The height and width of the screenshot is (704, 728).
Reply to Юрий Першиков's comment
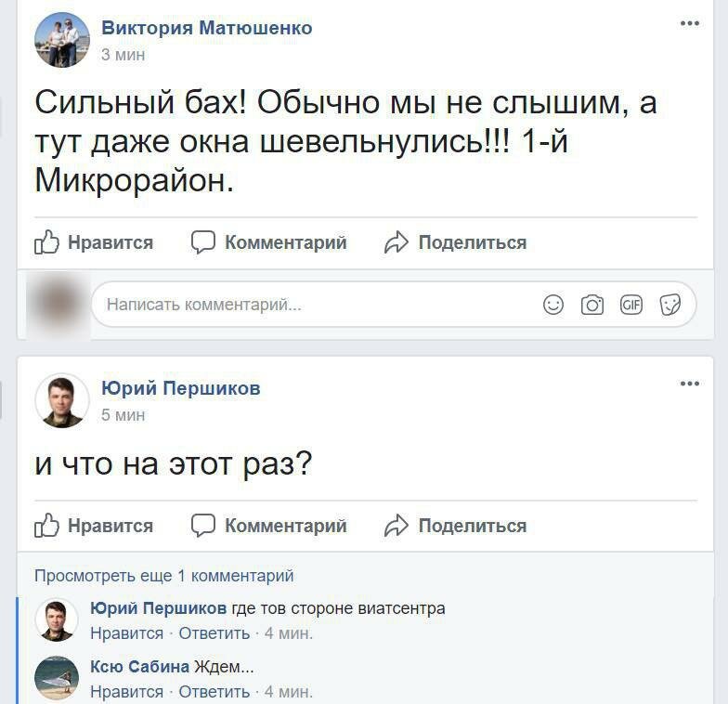point(214,633)
